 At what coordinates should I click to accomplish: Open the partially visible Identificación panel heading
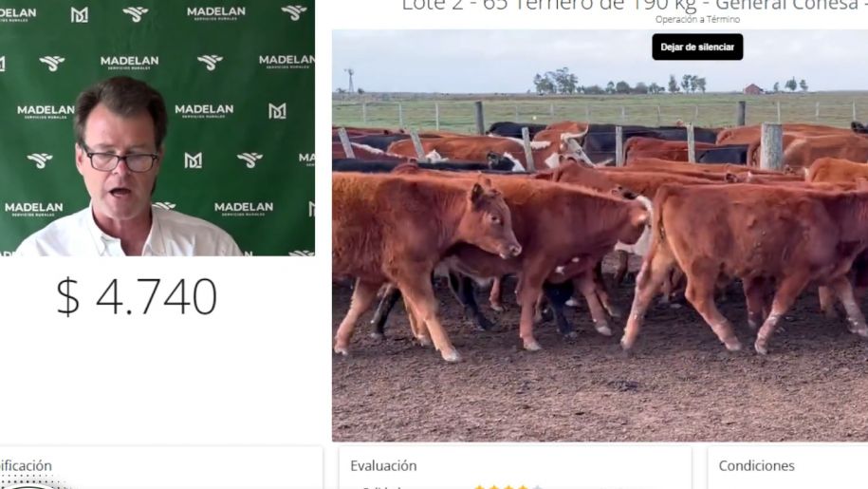pyautogui.click(x=26, y=466)
